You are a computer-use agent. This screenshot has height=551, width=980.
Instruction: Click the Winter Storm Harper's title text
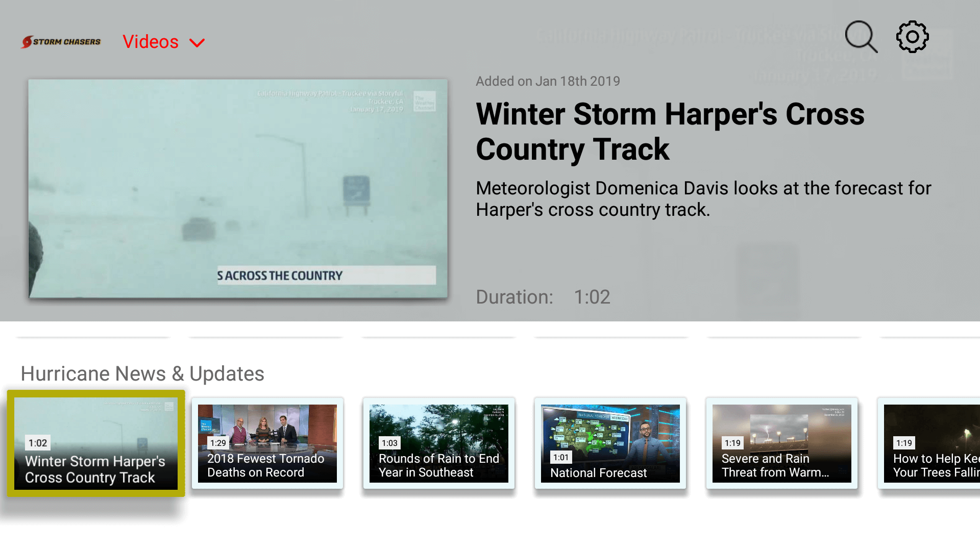click(x=670, y=132)
